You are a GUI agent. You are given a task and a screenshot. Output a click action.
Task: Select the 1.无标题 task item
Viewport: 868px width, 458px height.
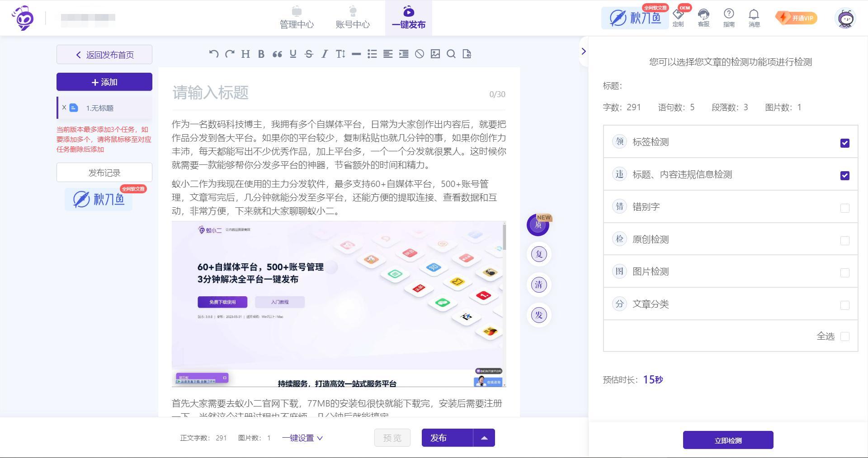(x=105, y=108)
